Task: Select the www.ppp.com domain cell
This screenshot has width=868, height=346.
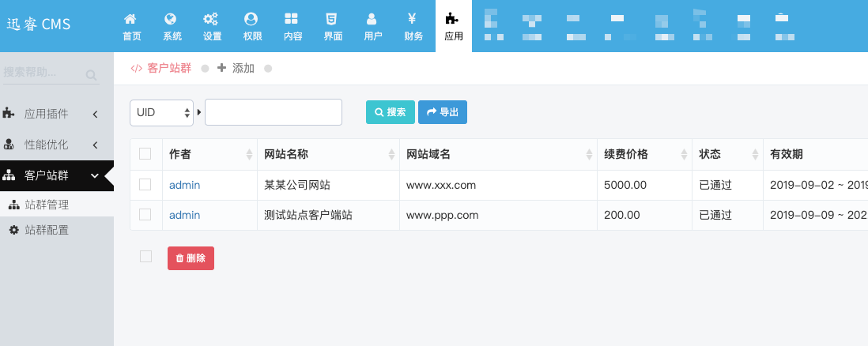Action: [x=443, y=215]
